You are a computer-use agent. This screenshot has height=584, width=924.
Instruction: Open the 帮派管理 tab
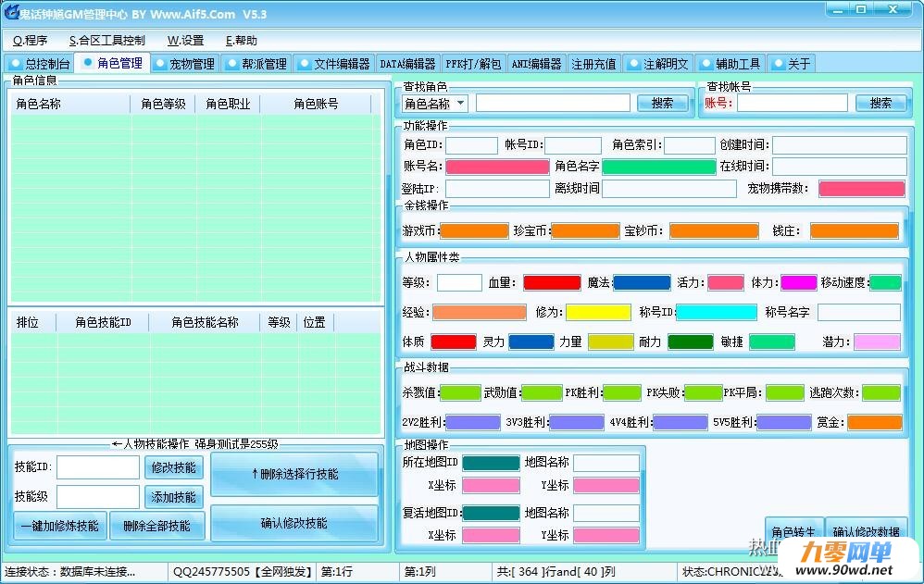pos(257,64)
